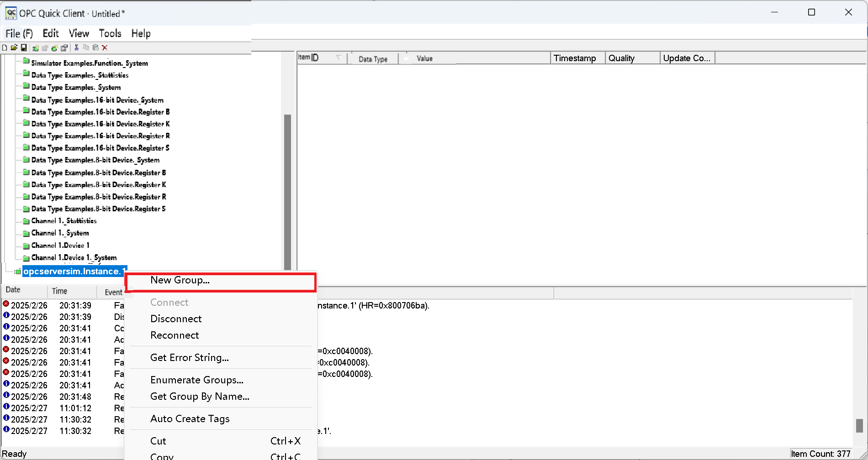
Task: Click the Date column header in event log
Action: [x=13, y=290]
